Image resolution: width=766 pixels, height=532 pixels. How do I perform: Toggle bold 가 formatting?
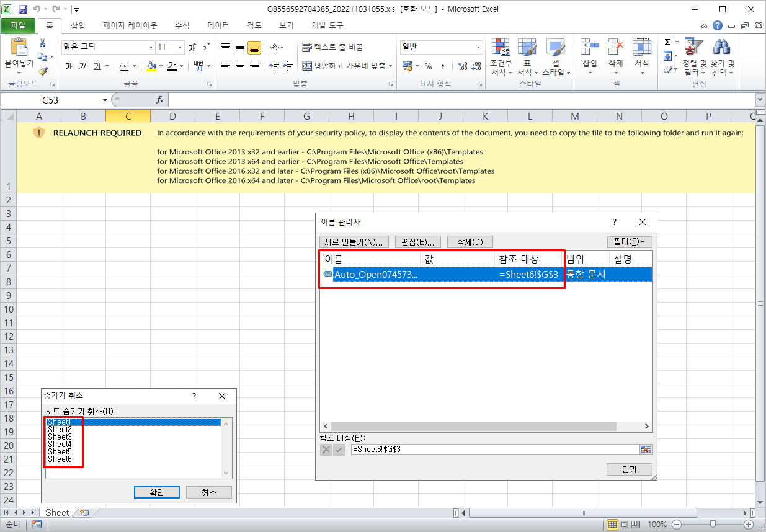click(69, 66)
